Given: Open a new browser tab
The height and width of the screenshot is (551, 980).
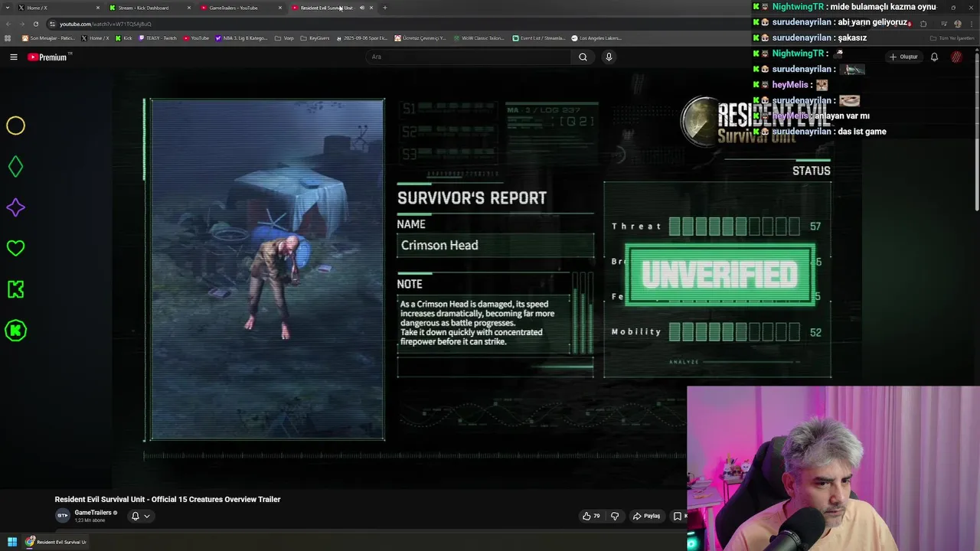Looking at the screenshot, I should (x=384, y=8).
